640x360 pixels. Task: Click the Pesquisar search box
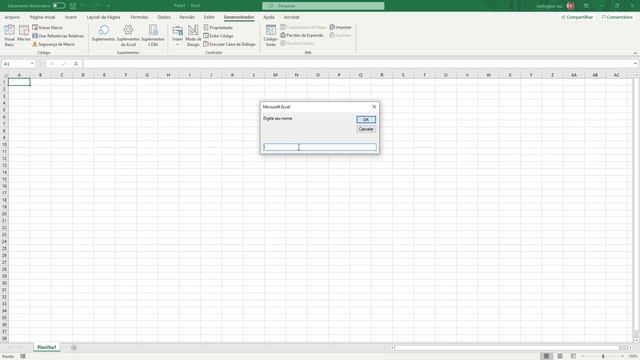(x=323, y=6)
